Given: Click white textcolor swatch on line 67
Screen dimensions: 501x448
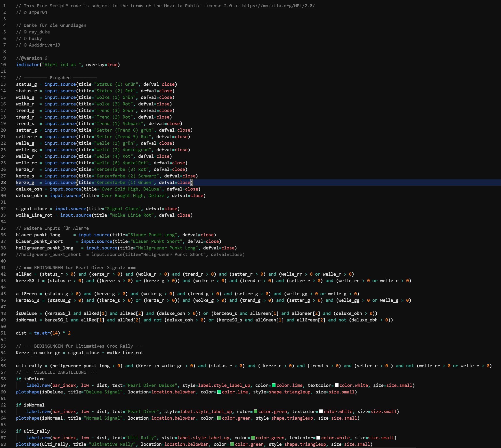Looking at the screenshot, I should (x=318, y=438).
